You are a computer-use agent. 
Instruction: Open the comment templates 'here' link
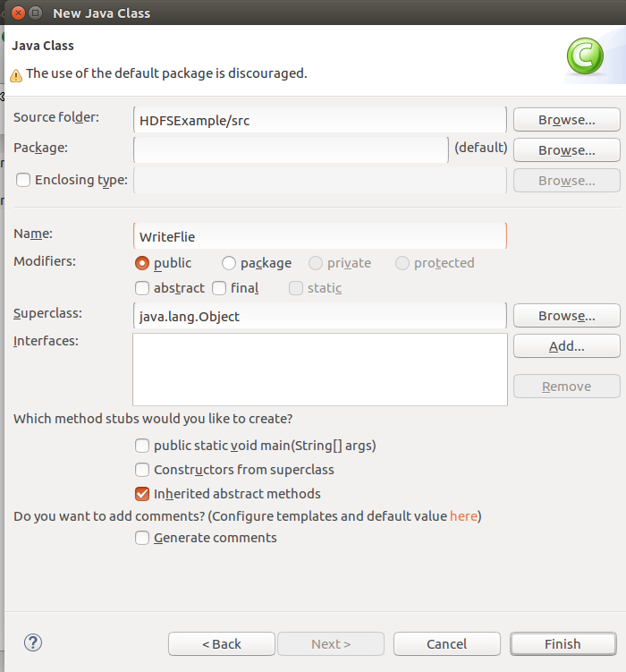(463, 516)
